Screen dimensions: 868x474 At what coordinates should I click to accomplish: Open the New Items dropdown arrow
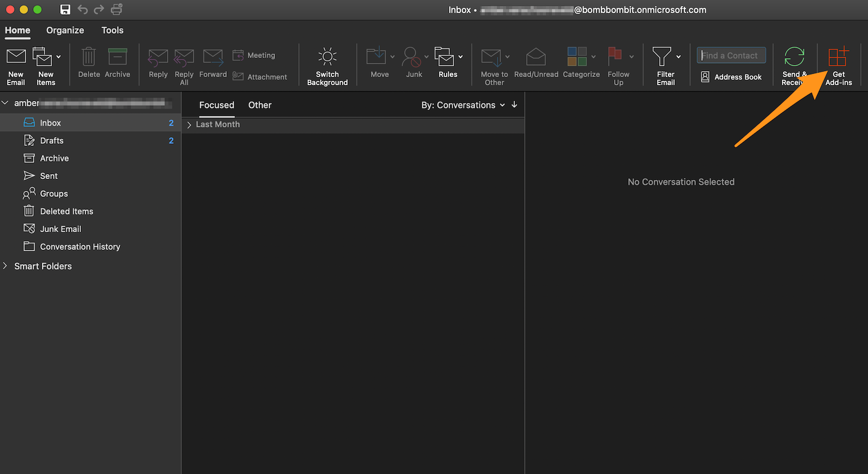59,56
